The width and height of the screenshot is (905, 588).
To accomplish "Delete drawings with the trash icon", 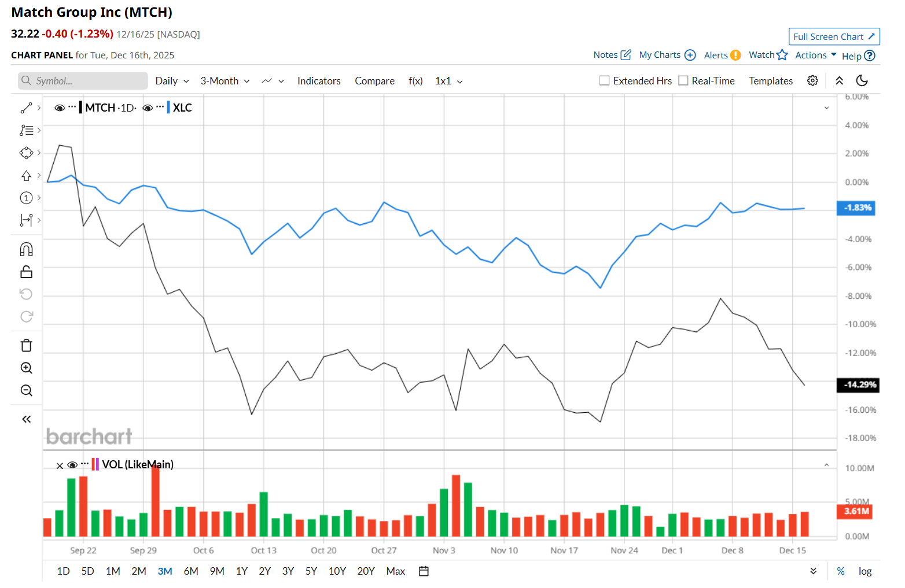I will point(27,346).
